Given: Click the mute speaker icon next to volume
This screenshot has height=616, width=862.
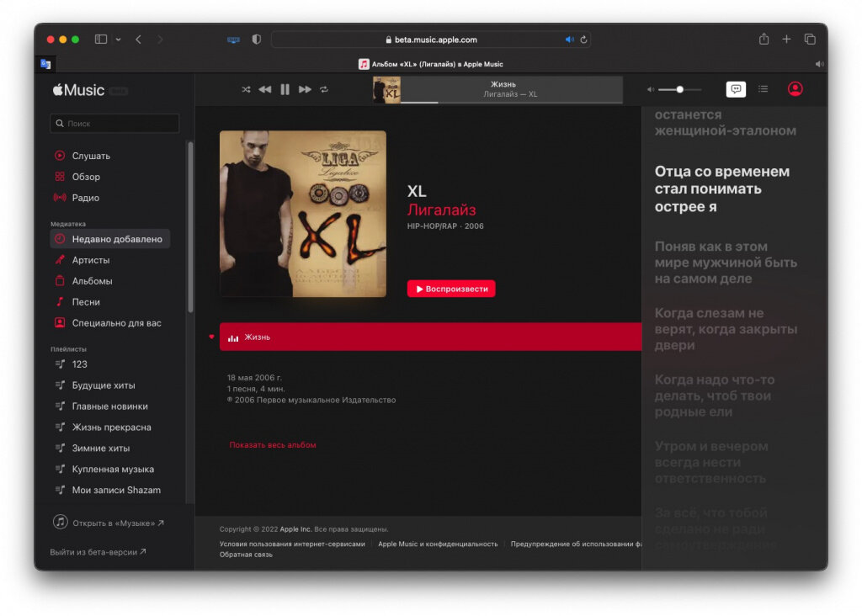Looking at the screenshot, I should coord(650,89).
